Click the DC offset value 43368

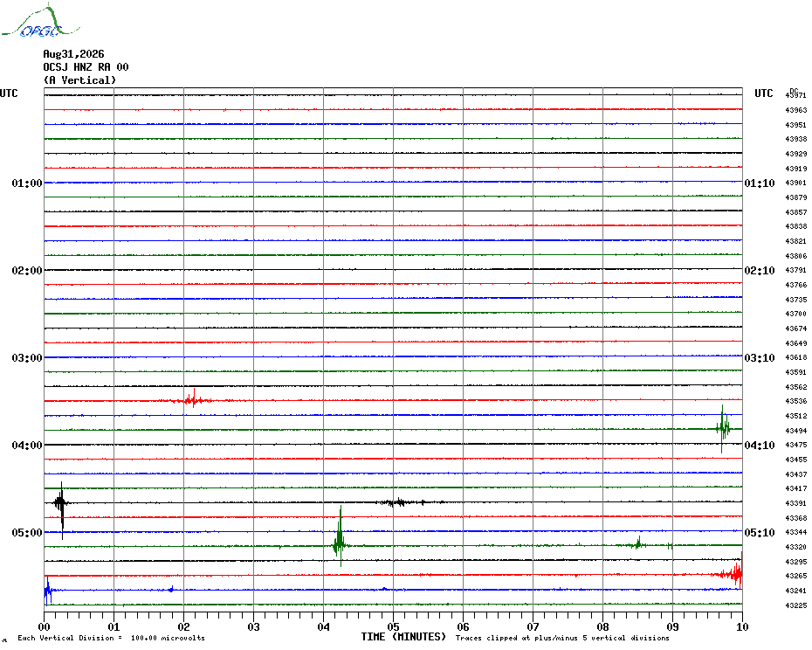point(796,518)
